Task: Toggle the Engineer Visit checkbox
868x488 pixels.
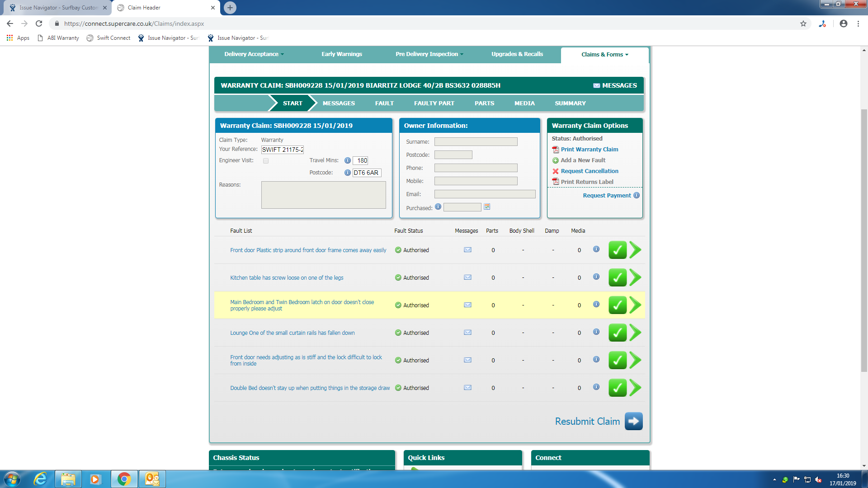Action: click(x=266, y=161)
